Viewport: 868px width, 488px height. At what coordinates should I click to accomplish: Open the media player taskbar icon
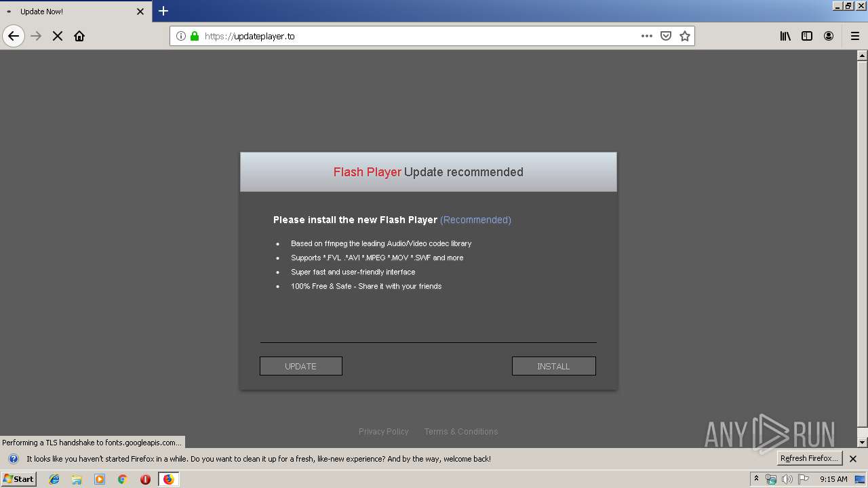[x=100, y=479]
